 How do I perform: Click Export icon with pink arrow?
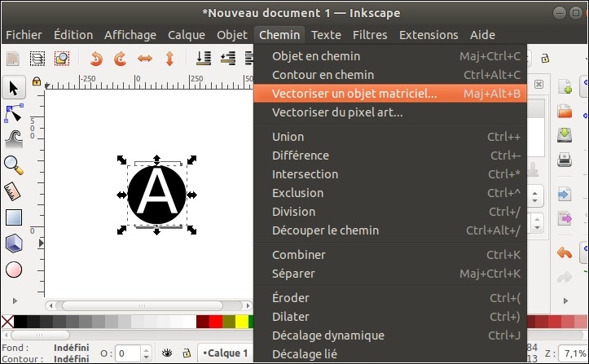tap(565, 218)
